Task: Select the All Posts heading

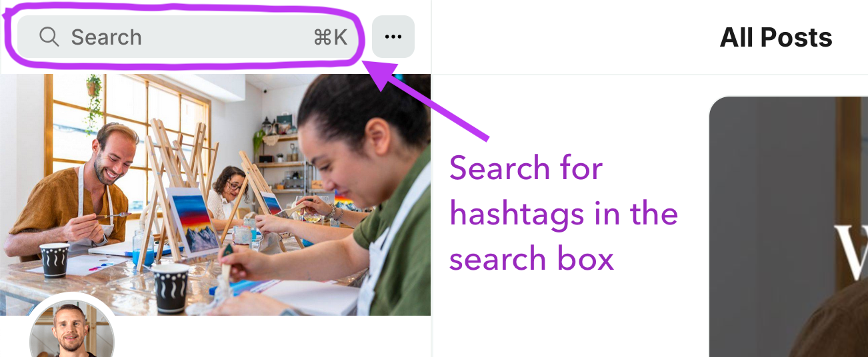Action: 776,37
